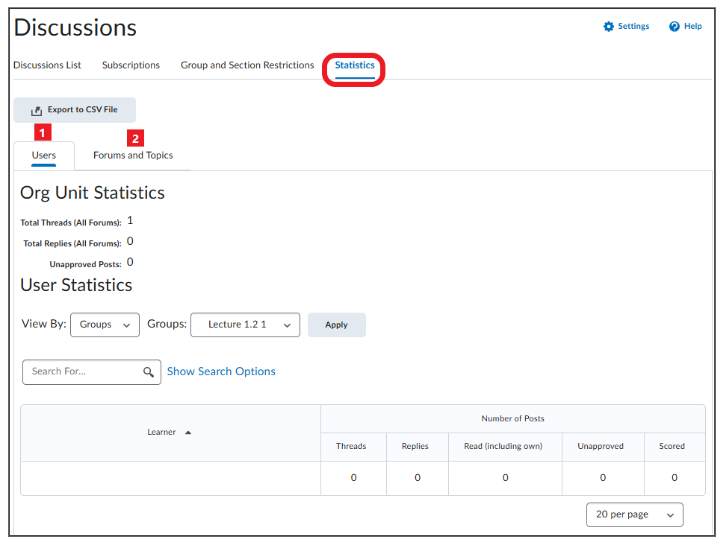Click the search magnifier icon
Viewport: 723px width, 548px height.
148,372
